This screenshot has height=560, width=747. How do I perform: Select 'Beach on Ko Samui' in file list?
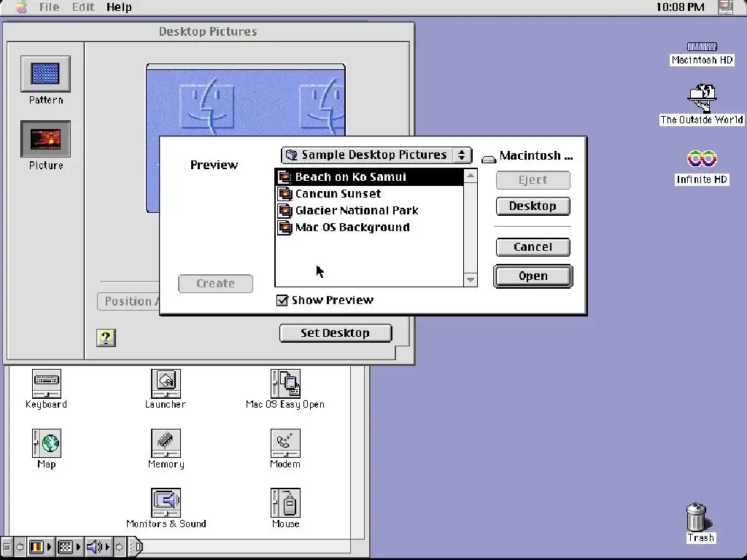[x=369, y=177]
